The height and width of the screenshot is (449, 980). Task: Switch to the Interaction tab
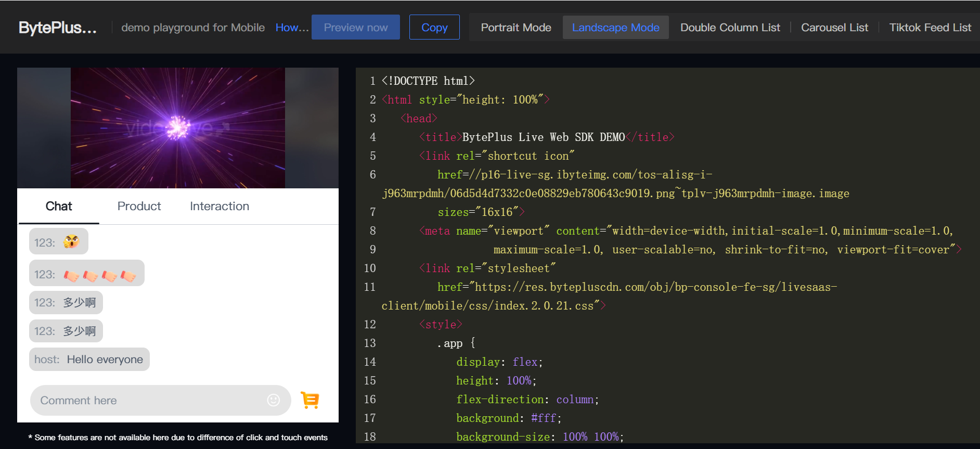coord(219,206)
